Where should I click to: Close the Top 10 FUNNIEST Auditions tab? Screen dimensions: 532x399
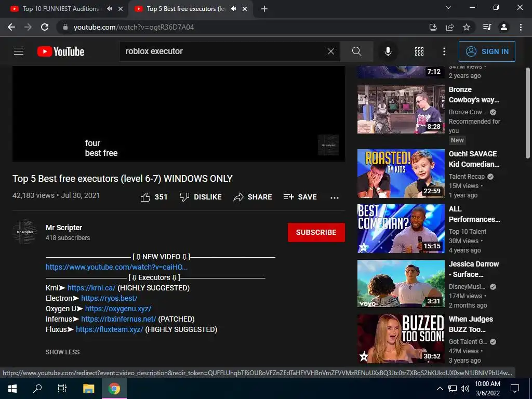[121, 9]
